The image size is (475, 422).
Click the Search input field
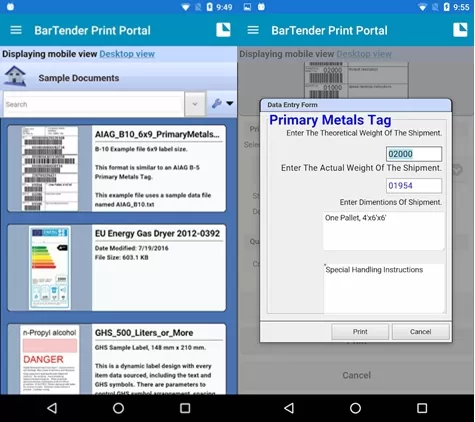[93, 104]
